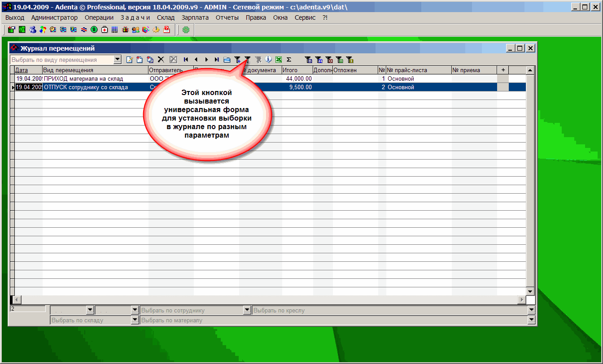
Task: Click the delete record X icon
Action: coord(161,59)
